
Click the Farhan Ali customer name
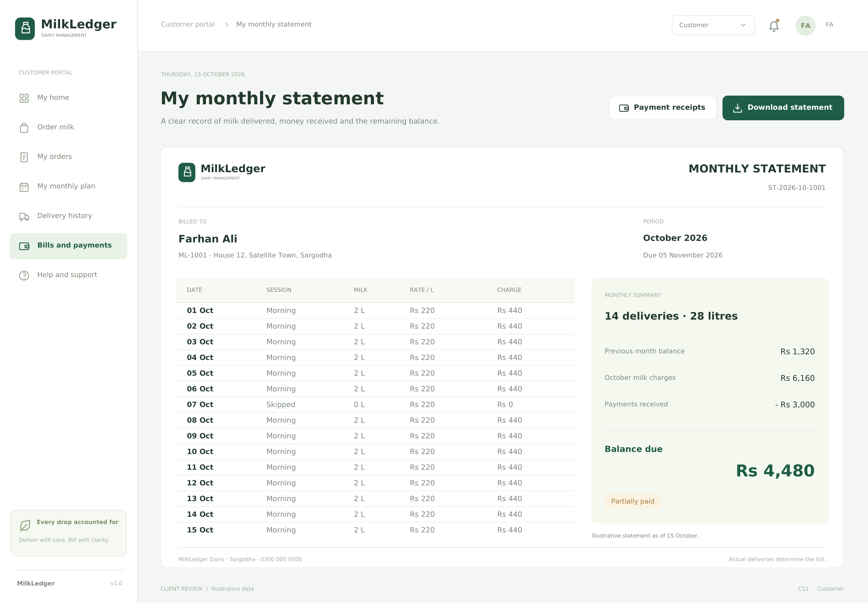[x=208, y=239]
